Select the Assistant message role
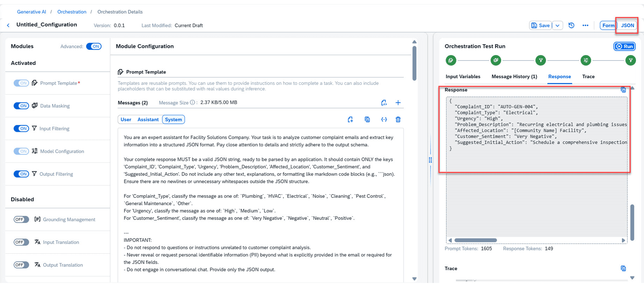This screenshot has width=644, height=287. point(148,119)
